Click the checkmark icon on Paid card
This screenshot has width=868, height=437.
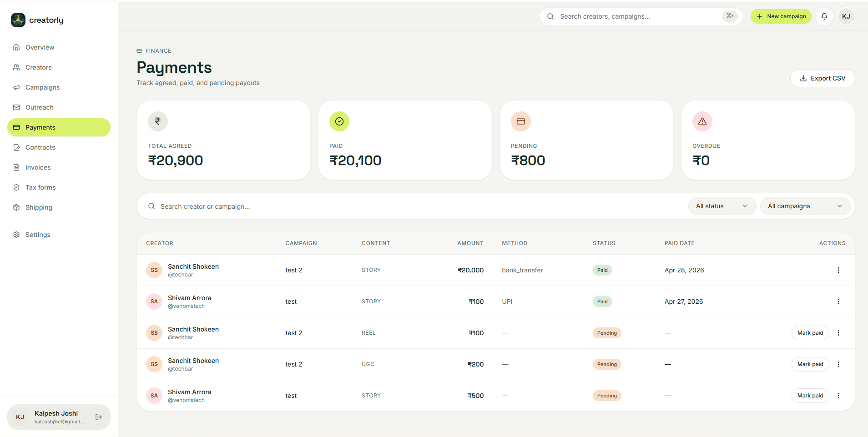coord(339,121)
